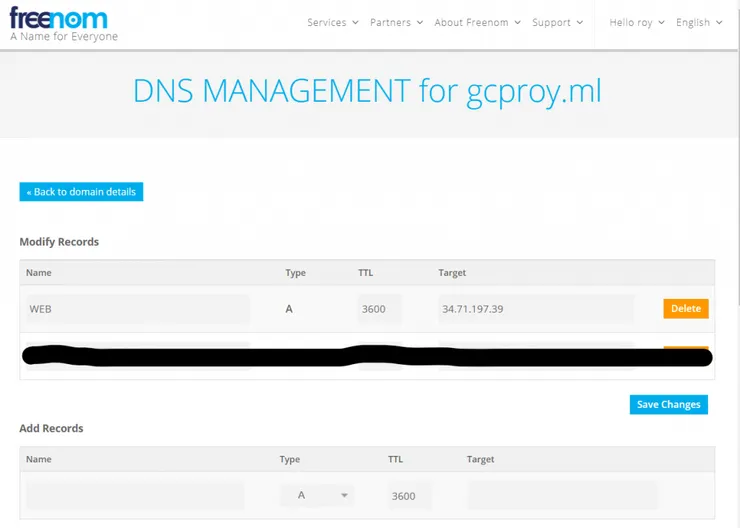Edit the WEB record TTL 3600 field
Screen dimensions: 740x528
pyautogui.click(x=379, y=309)
